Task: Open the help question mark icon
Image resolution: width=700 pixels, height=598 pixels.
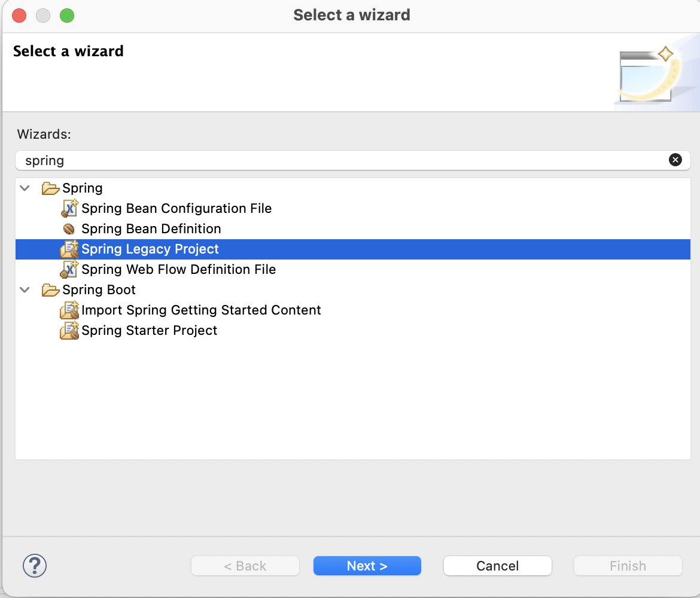Action: pos(34,566)
